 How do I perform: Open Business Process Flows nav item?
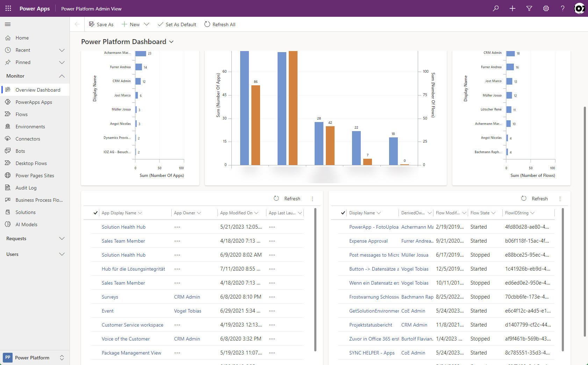point(35,200)
